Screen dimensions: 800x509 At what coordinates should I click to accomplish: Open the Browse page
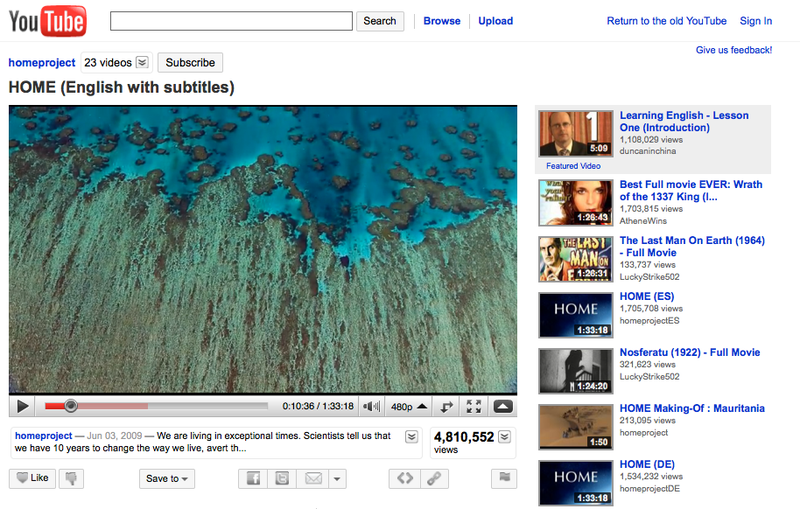(442, 21)
